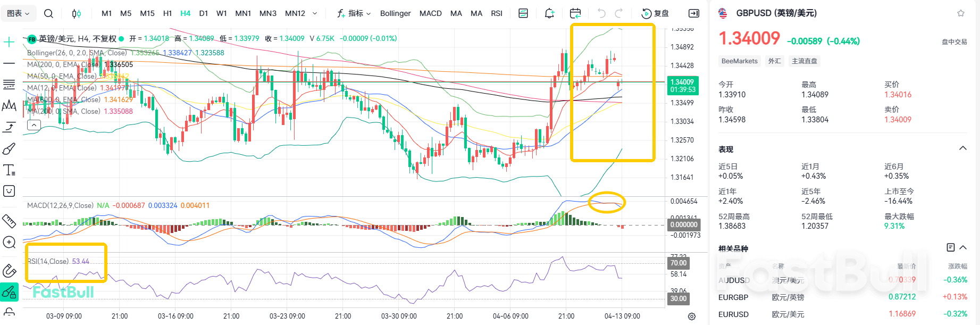
Task: Click the current price label 1.34009 on axis
Action: (x=682, y=82)
